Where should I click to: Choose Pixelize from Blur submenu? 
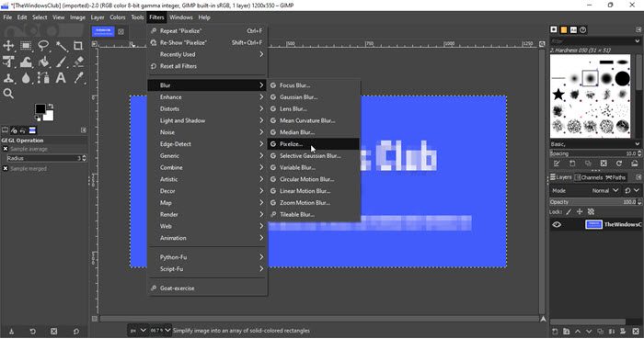(314, 144)
